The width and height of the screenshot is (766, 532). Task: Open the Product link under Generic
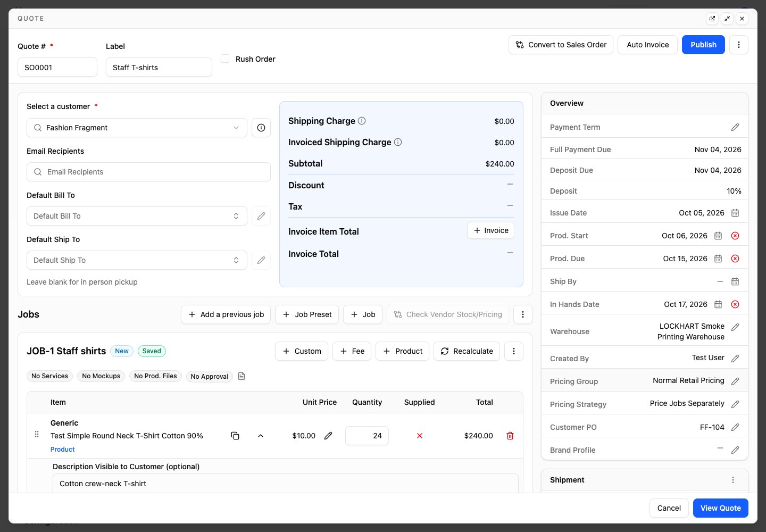[63, 450]
